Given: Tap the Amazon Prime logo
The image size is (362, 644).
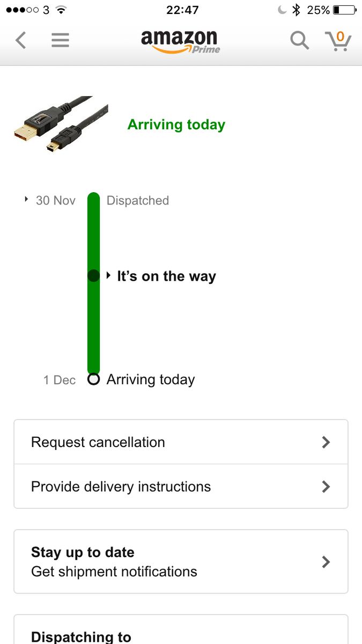Looking at the screenshot, I should [180, 41].
